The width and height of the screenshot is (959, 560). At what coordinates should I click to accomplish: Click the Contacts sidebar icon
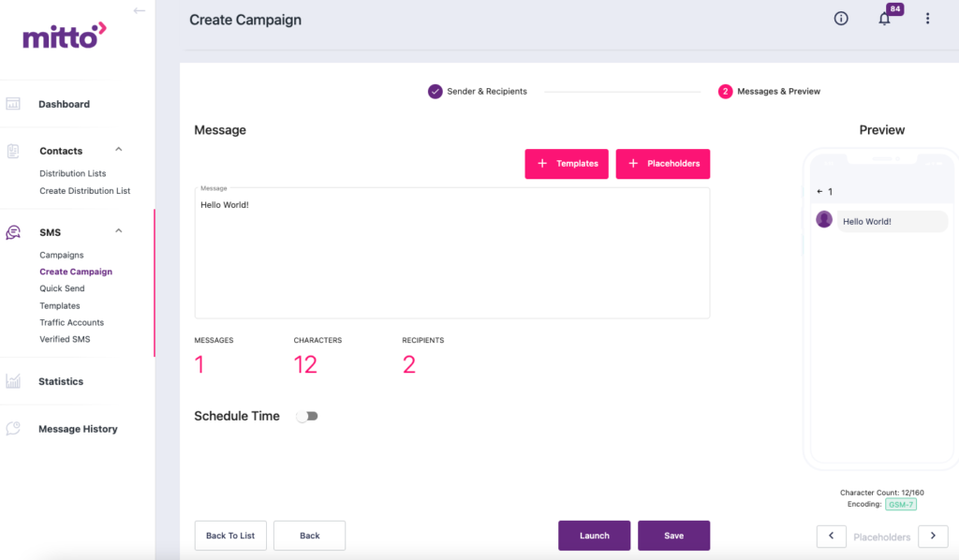(x=13, y=150)
